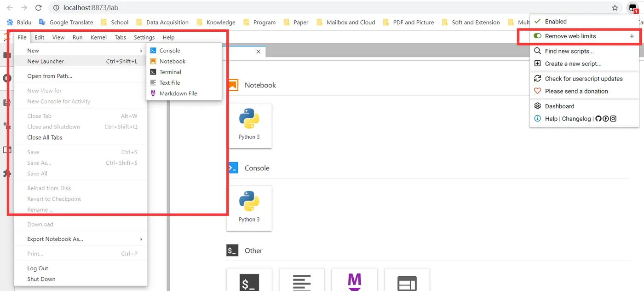
Task: Reload the page with the refresh icon
Action: pos(39,8)
